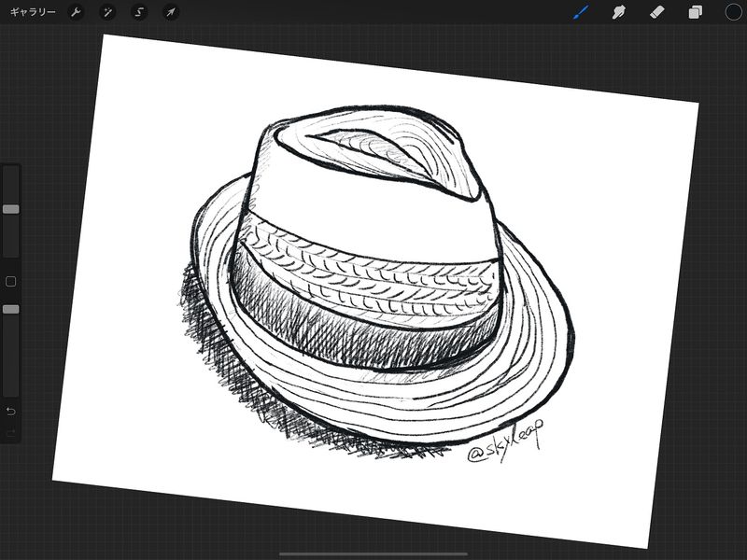Open the Adjustments magic wand menu
The height and width of the screenshot is (560, 747).
(x=108, y=12)
